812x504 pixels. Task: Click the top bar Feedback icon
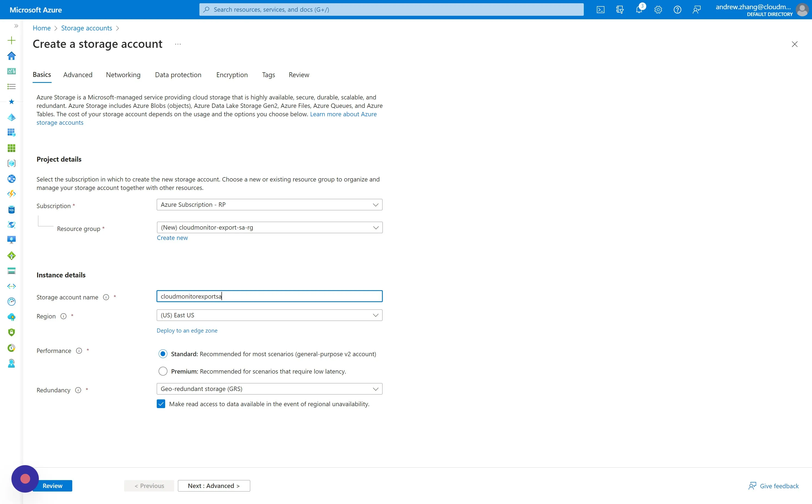(x=697, y=10)
